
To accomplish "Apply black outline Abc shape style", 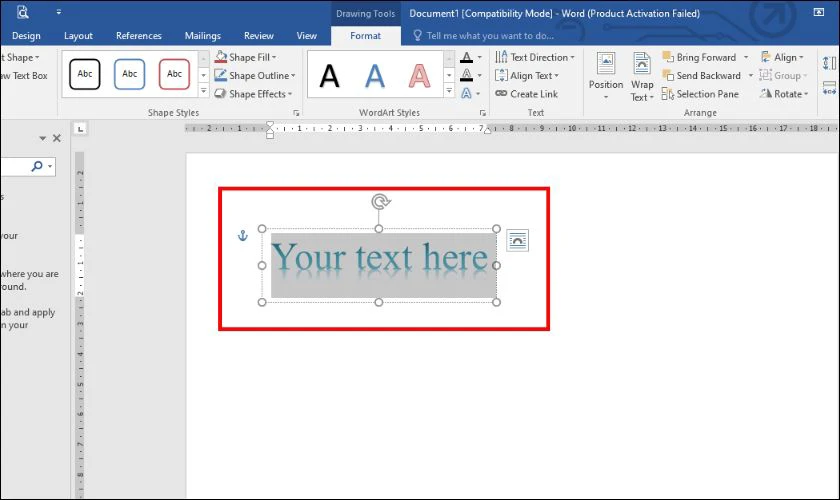I will (x=85, y=74).
